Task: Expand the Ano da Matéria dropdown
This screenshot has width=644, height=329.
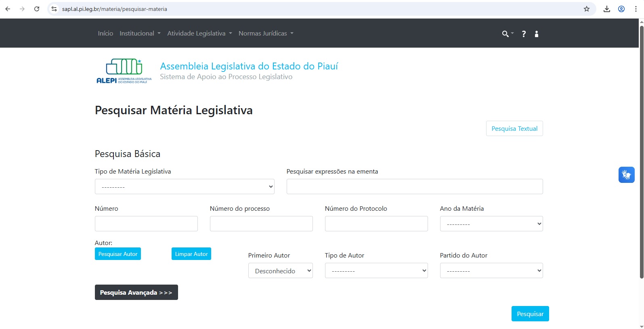Action: pos(491,224)
